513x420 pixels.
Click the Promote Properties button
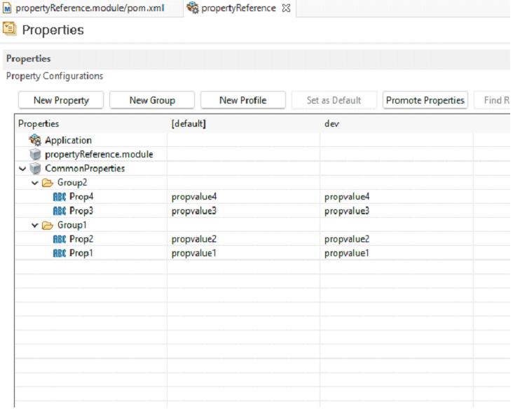pyautogui.click(x=425, y=100)
